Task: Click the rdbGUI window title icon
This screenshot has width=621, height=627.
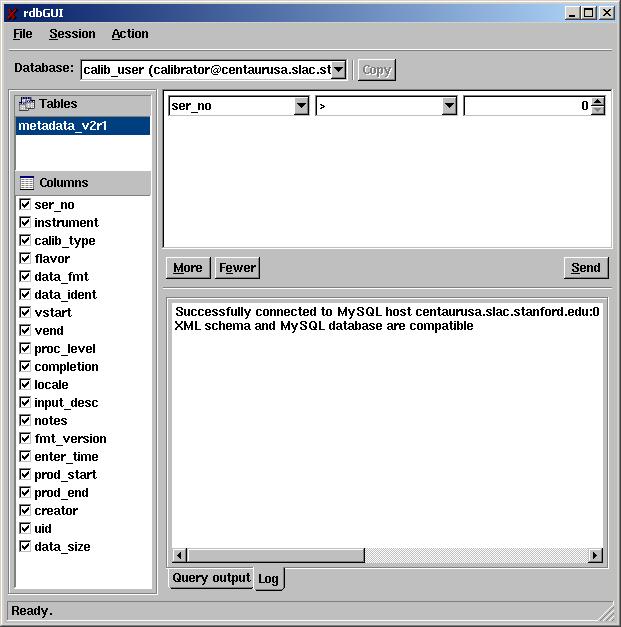Action: (11, 13)
